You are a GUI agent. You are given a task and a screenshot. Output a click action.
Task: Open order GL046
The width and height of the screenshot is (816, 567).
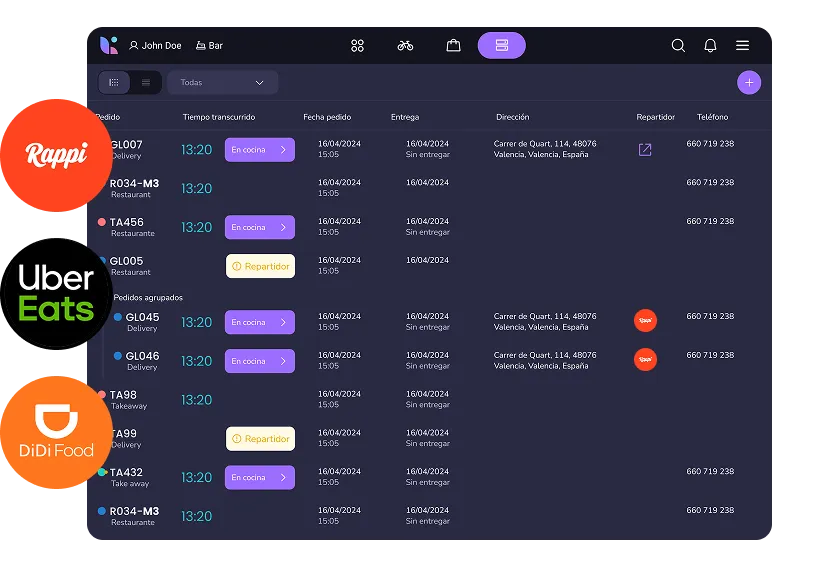(143, 356)
